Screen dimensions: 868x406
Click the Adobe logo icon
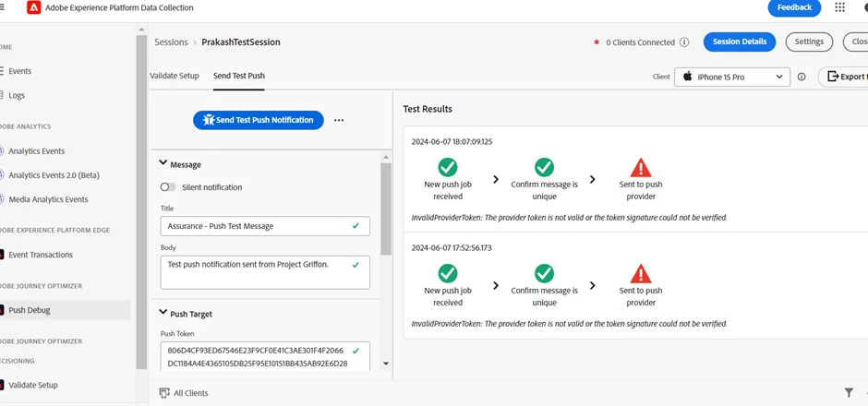[x=34, y=7]
